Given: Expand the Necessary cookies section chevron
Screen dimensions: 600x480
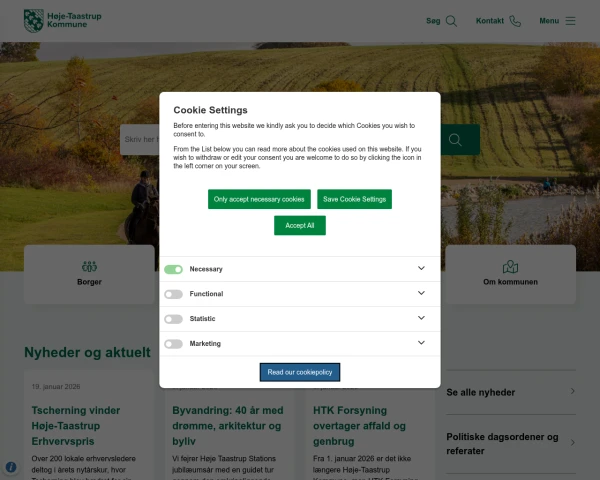Looking at the screenshot, I should 421,268.
